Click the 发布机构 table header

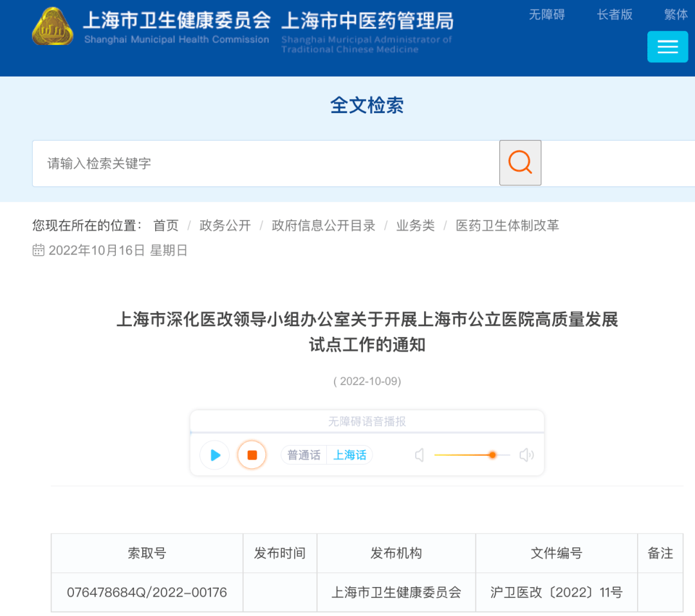click(x=396, y=553)
